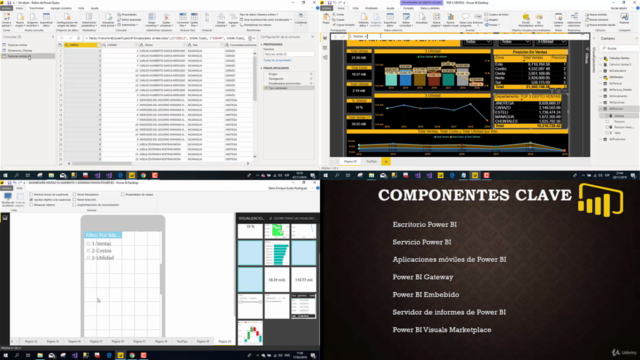Screen dimensions: 640x360
Task: Click Agrupar por in the Power Query ribbon
Action: tap(233, 20)
